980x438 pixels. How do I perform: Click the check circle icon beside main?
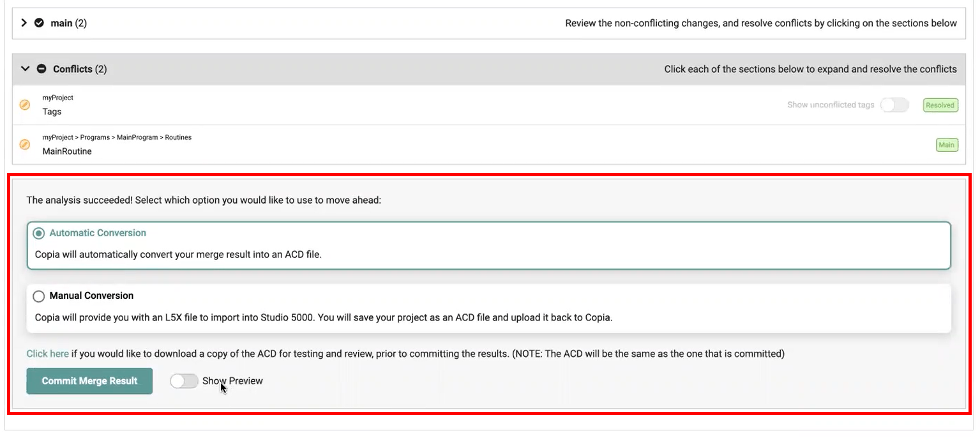coord(39,23)
